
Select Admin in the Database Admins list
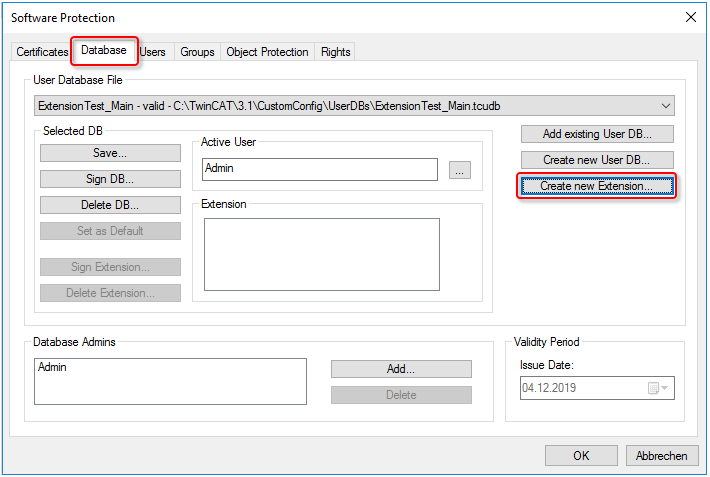pyautogui.click(x=52, y=367)
